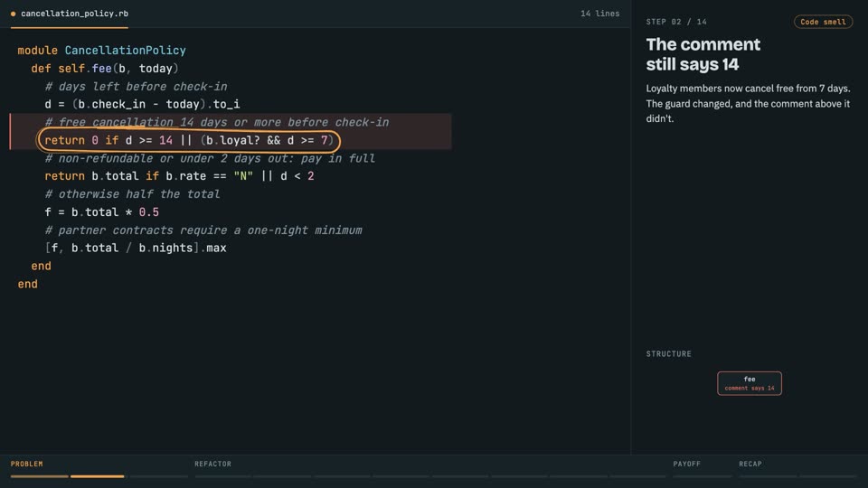This screenshot has height=488, width=868.
Task: Jump to the PAYOFF section
Action: point(686,465)
